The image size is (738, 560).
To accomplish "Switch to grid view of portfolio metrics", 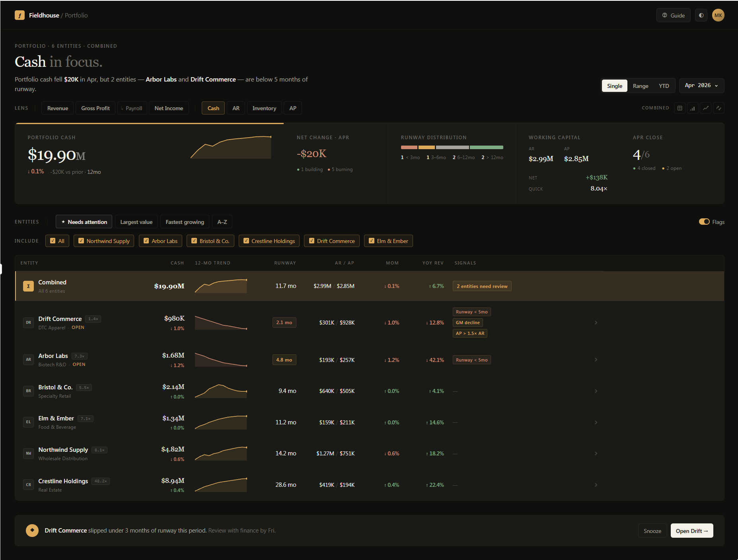I will coord(679,108).
